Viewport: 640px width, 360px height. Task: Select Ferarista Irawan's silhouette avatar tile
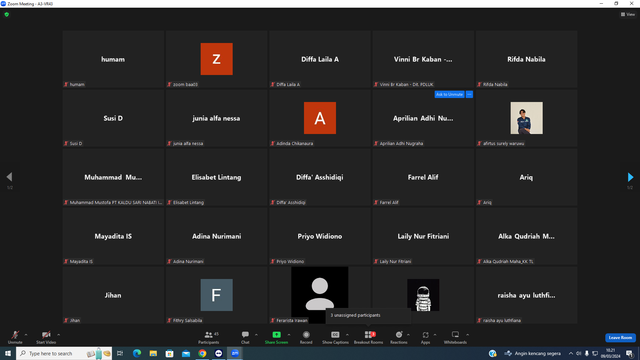click(x=320, y=295)
